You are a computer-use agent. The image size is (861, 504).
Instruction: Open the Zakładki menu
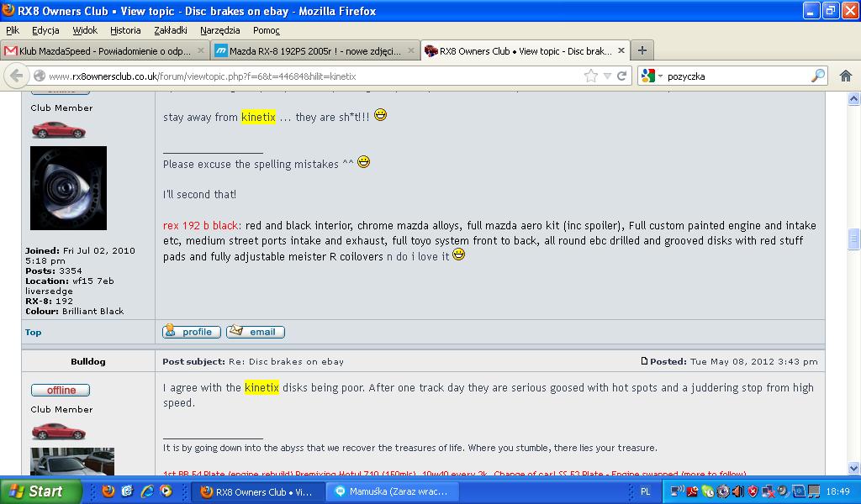pyautogui.click(x=171, y=30)
